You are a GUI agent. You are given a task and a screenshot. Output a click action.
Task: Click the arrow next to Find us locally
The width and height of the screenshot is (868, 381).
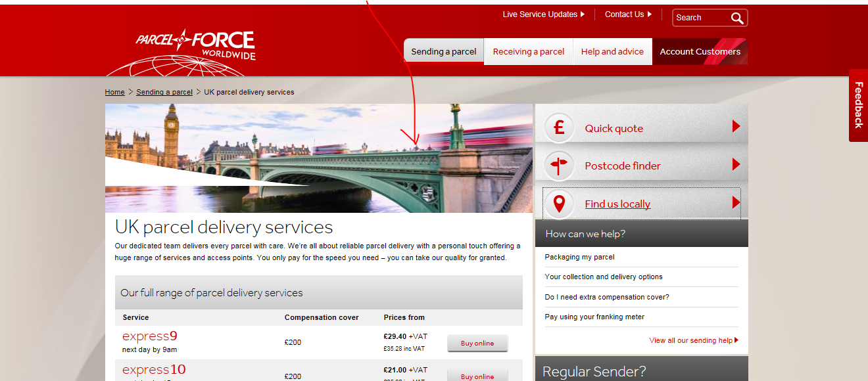tap(736, 202)
